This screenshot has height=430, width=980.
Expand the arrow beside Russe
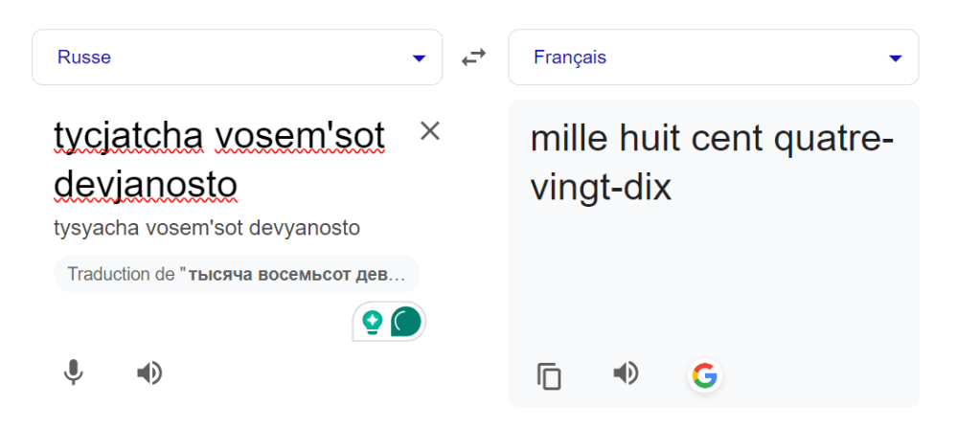click(x=419, y=58)
